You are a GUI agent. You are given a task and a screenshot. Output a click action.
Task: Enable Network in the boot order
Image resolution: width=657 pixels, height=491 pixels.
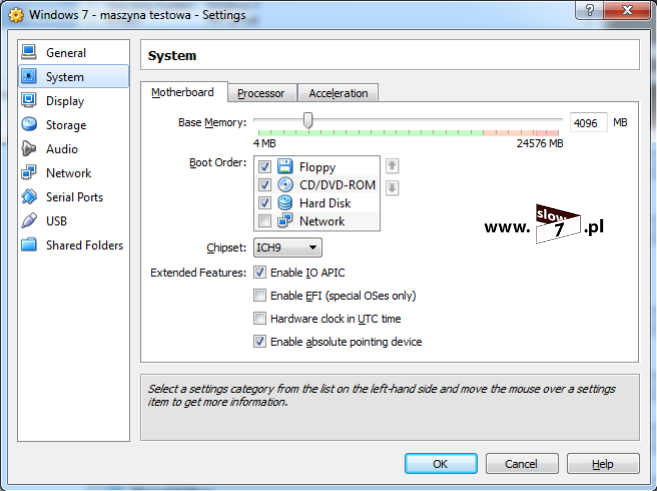click(264, 221)
